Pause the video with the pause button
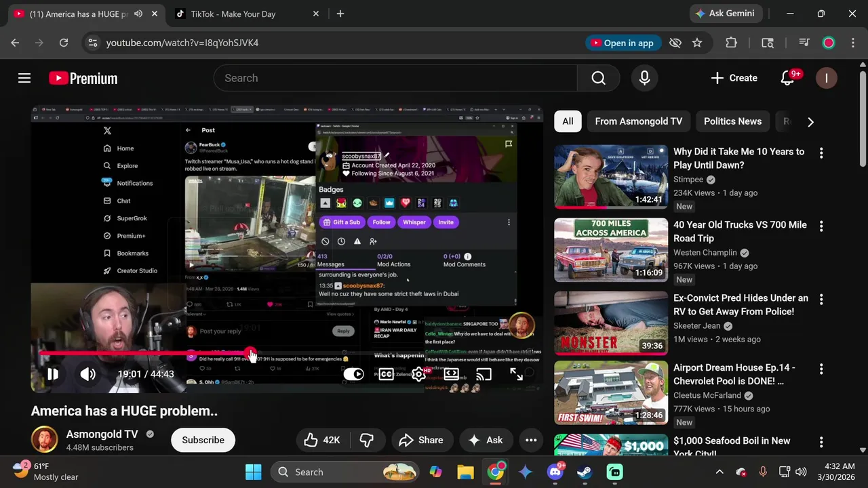The width and height of the screenshot is (868, 488). [52, 374]
